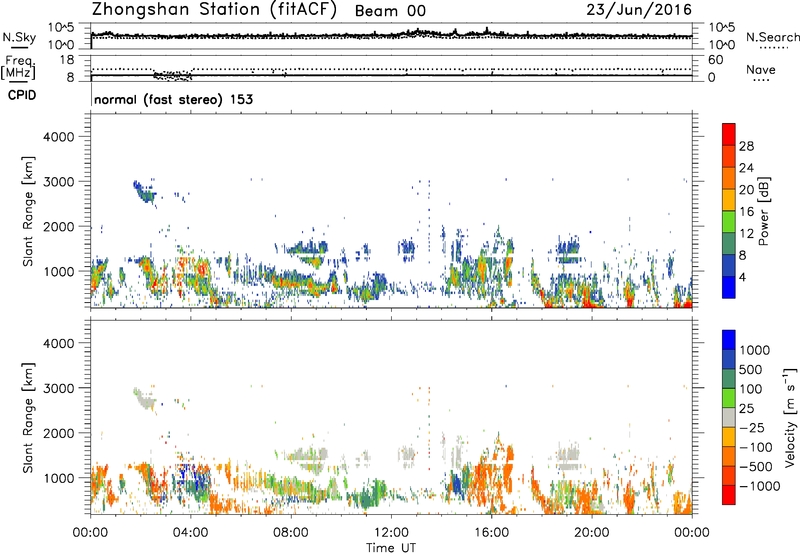Click the Time UT axis title
Screen dimensions: 800x554
click(x=391, y=548)
